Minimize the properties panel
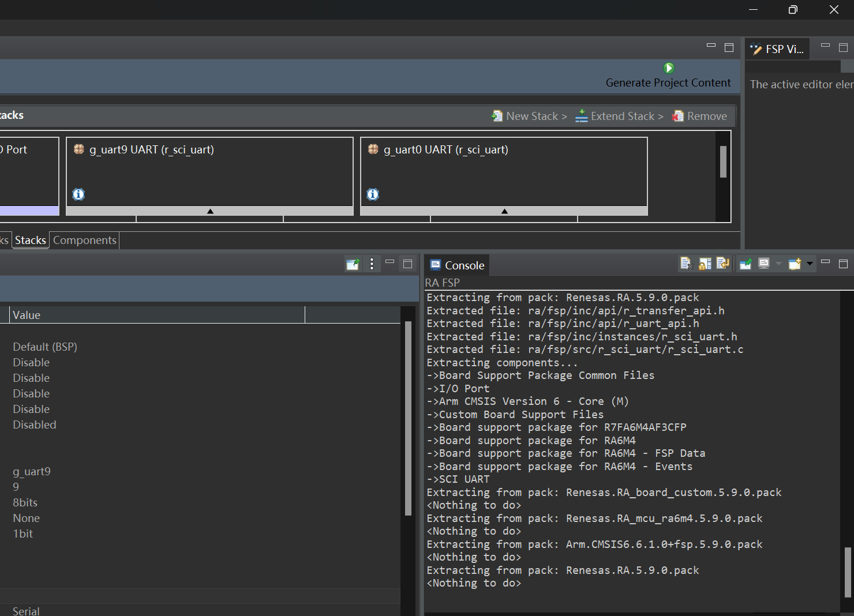The width and height of the screenshot is (854, 616). click(x=390, y=262)
